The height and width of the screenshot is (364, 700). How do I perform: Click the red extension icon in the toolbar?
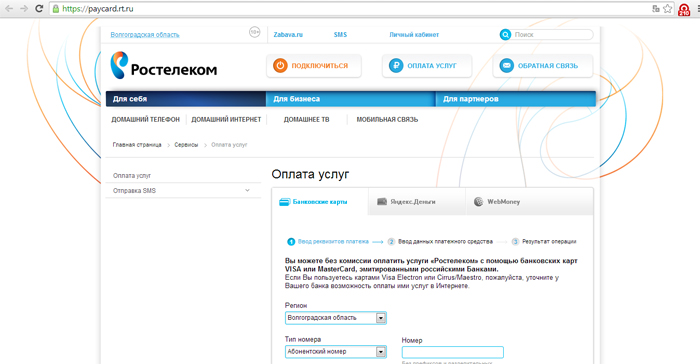tap(684, 9)
